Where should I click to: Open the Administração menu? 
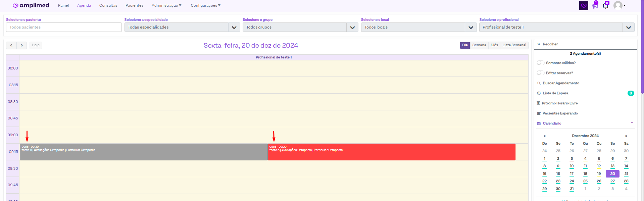[x=166, y=5]
